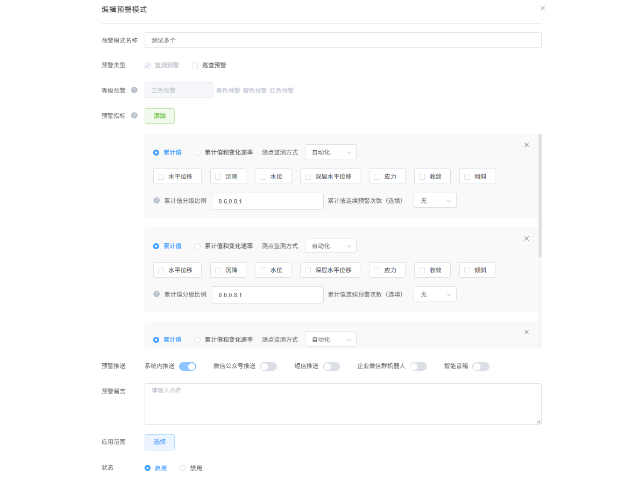Check 水位 in the first indicator block
Viewport: 640px width, 480px height.
tap(263, 176)
